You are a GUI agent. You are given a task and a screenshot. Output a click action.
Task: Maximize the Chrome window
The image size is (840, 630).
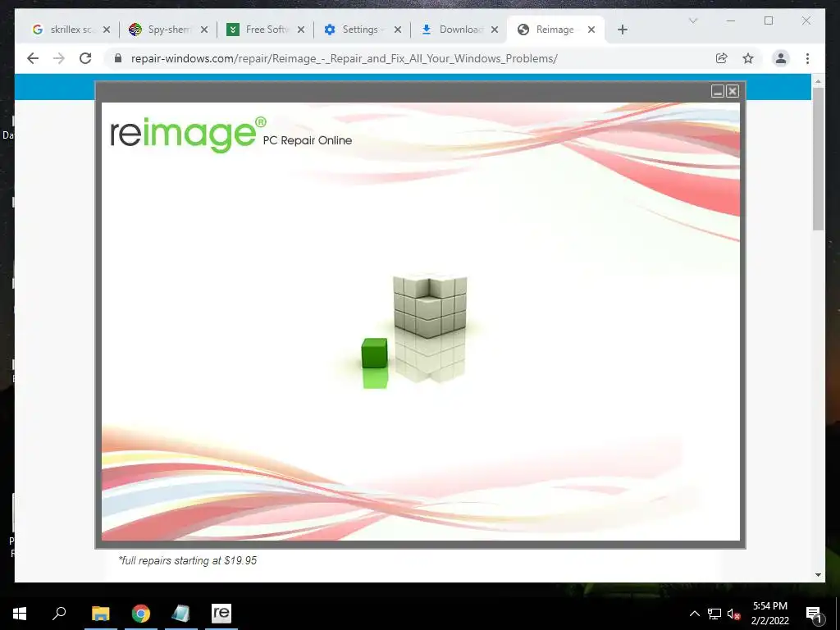[769, 21]
